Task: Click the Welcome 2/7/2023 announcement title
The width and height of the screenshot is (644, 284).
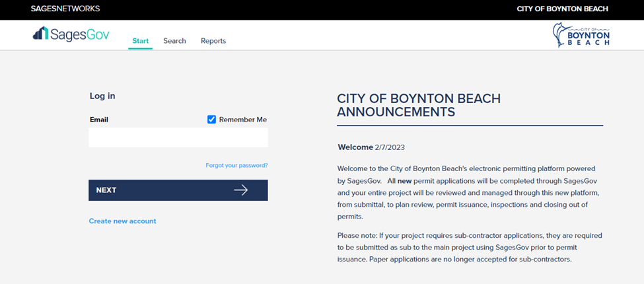Action: (375, 147)
